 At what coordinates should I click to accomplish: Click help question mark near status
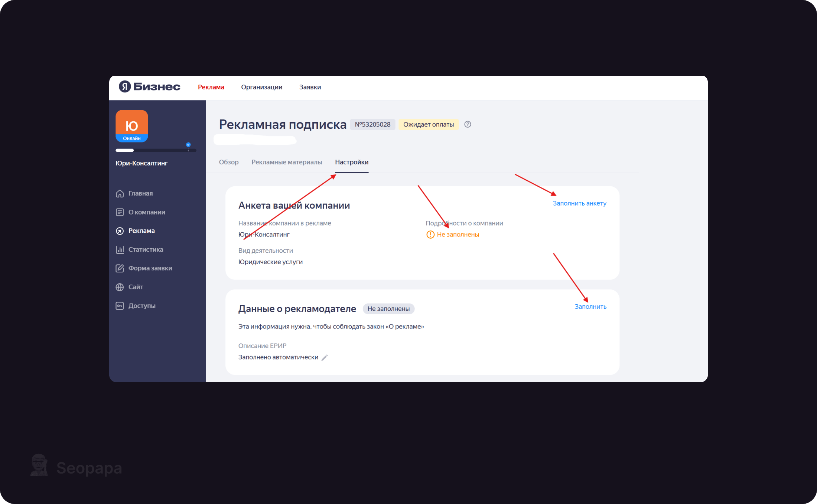[468, 125]
